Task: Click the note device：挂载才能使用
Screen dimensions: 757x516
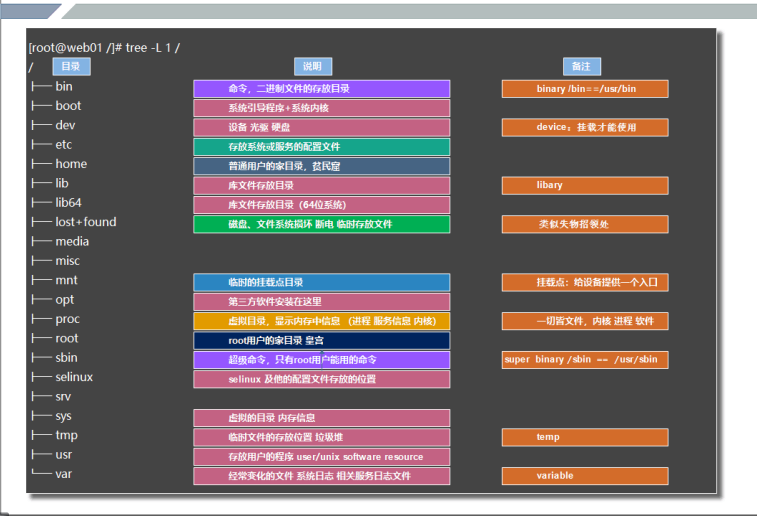Action: (x=585, y=127)
